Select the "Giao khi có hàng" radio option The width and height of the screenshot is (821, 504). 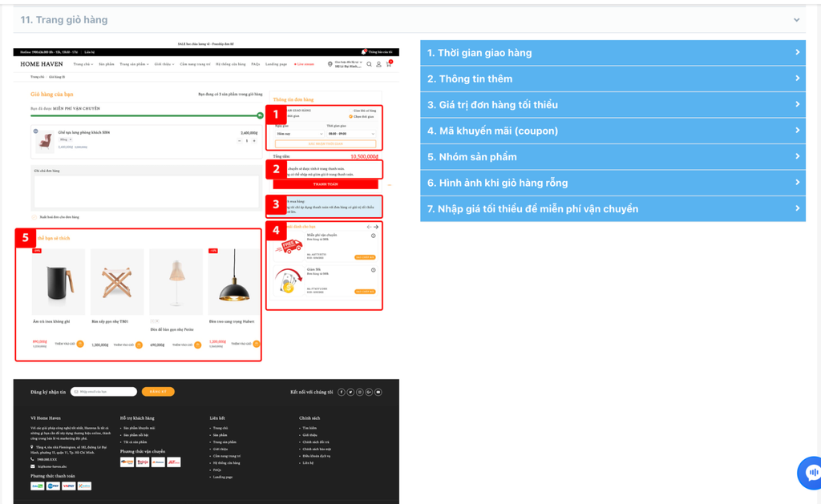point(351,111)
